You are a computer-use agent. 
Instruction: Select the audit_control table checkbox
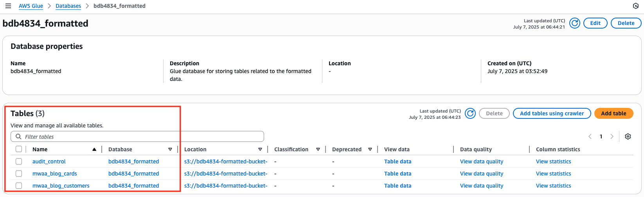click(x=19, y=161)
